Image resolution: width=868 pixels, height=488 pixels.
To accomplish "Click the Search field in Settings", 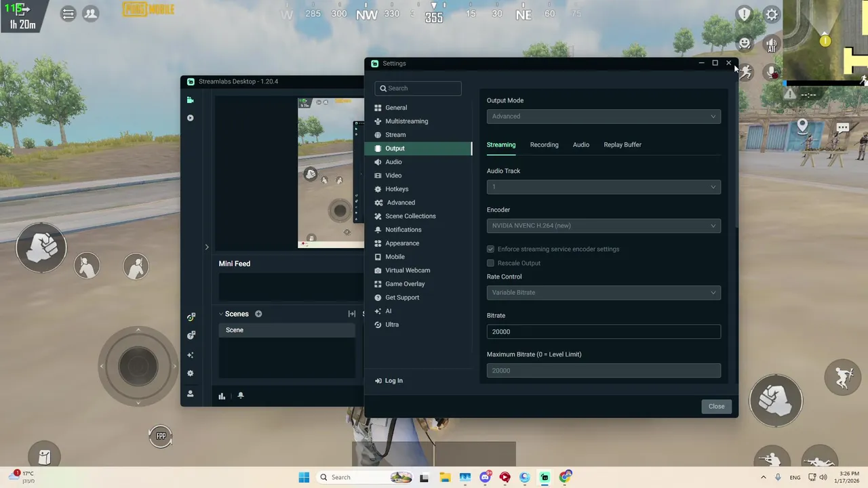I will pyautogui.click(x=418, y=88).
